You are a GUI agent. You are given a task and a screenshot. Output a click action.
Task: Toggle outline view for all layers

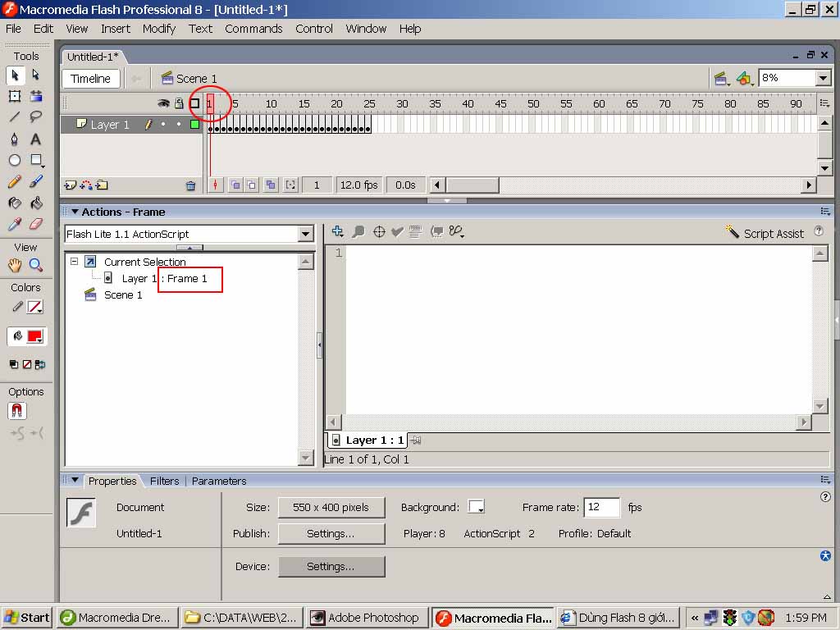tap(194, 103)
